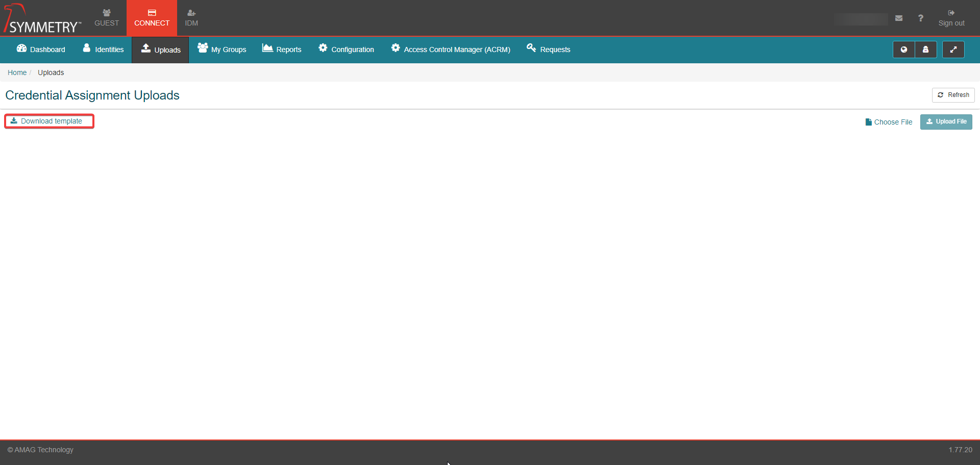Go to the Dashboard menu
The image size is (980, 465).
tap(41, 50)
